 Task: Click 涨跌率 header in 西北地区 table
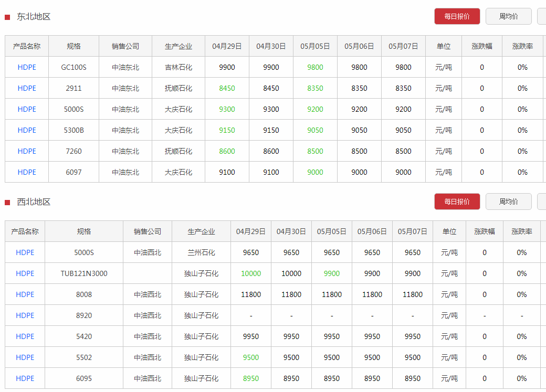coord(522,231)
